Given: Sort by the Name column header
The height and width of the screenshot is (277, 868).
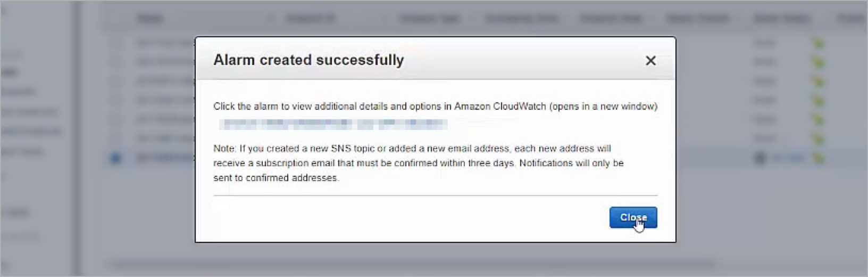Looking at the screenshot, I should click(x=149, y=19).
